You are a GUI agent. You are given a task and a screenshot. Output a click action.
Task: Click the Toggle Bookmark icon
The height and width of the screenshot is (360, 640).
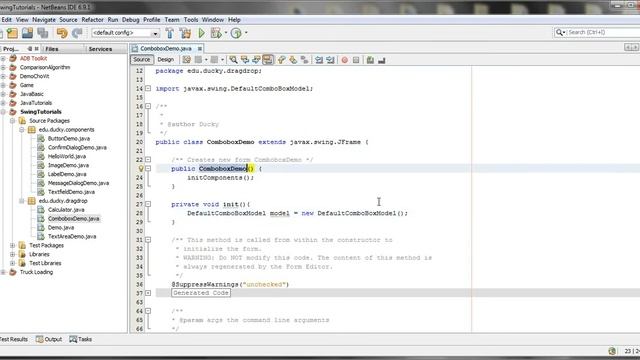click(x=304, y=60)
